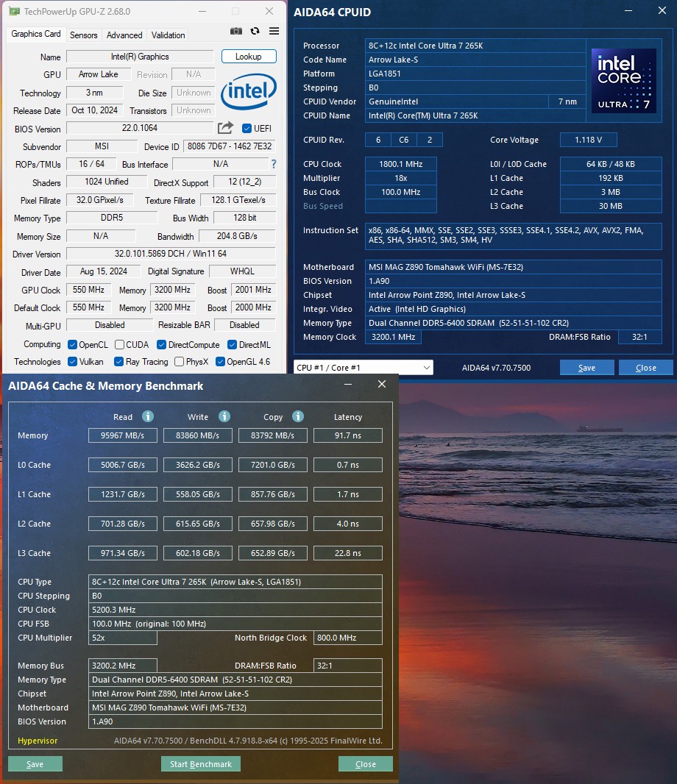The image size is (677, 784).
Task: Click the Release Date Oct 10, 2024 field
Action: 95,110
